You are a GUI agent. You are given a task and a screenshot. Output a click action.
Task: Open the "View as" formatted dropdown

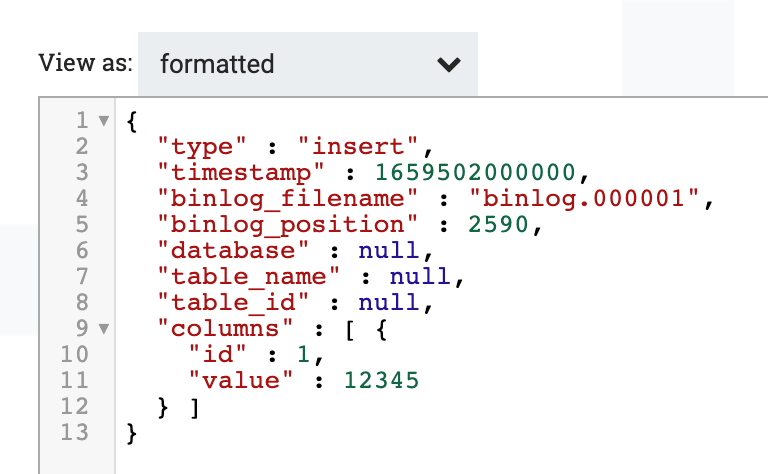pyautogui.click(x=308, y=64)
